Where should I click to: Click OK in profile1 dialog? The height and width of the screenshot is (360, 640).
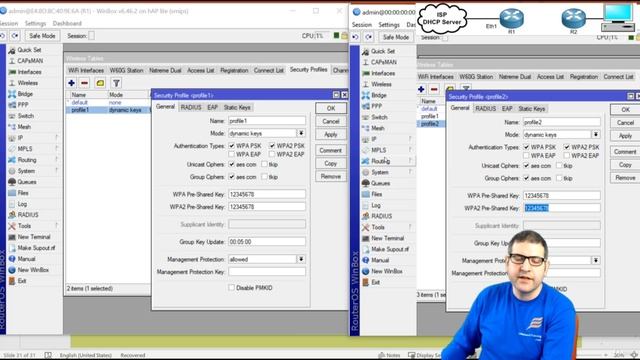tap(331, 108)
